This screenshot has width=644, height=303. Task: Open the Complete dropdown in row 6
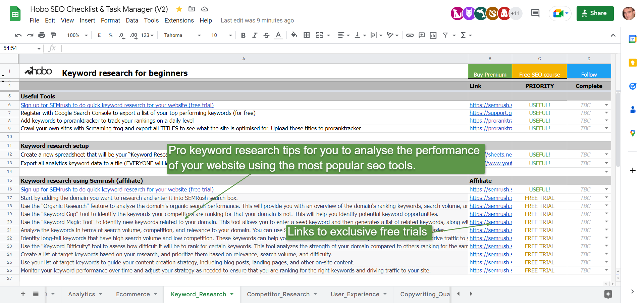click(606, 105)
